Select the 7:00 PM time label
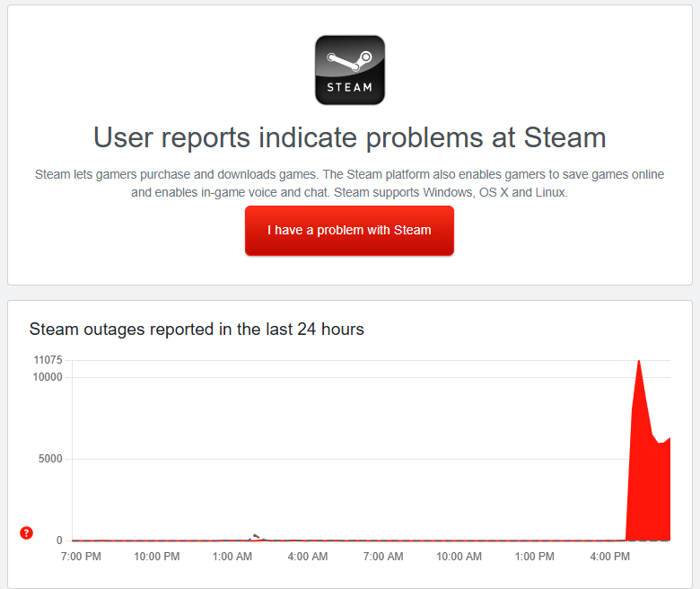Viewport: 700px width, 589px height. tap(81, 557)
